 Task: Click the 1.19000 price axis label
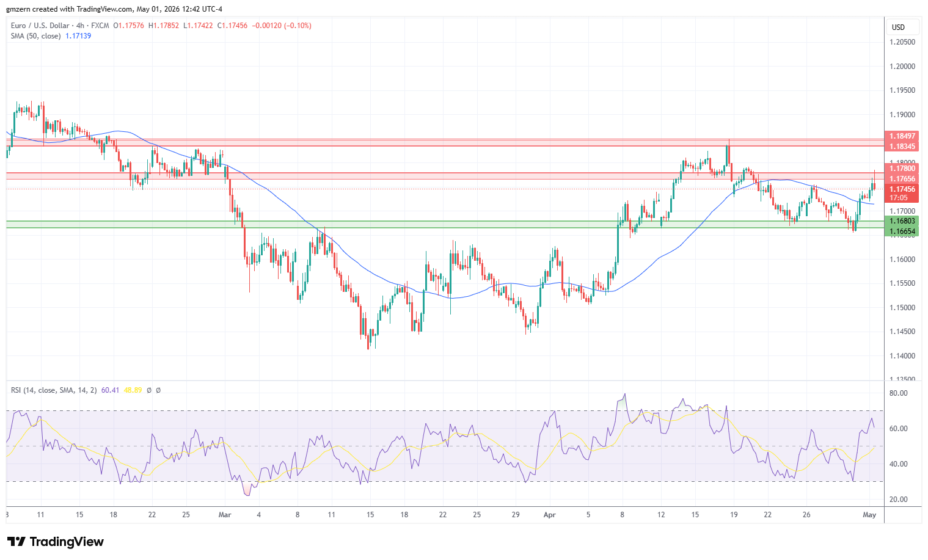coord(902,115)
